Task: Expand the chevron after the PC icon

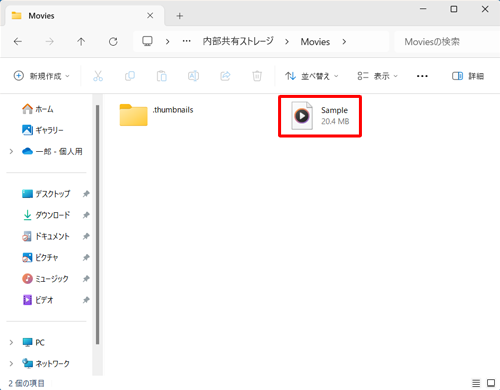Action: [x=168, y=42]
